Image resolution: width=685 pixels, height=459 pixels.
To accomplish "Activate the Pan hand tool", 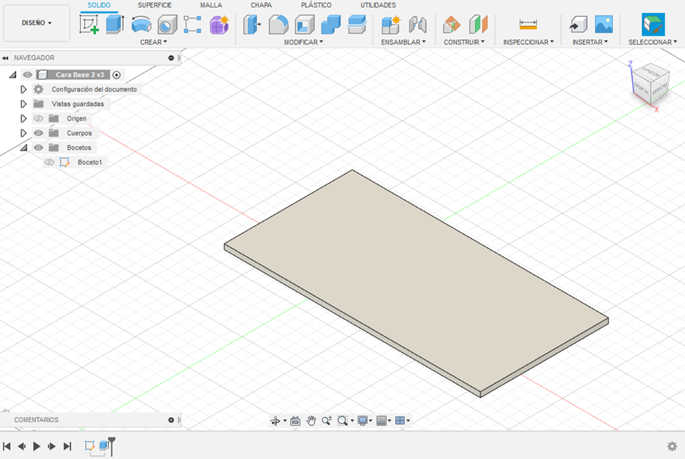I will (311, 421).
